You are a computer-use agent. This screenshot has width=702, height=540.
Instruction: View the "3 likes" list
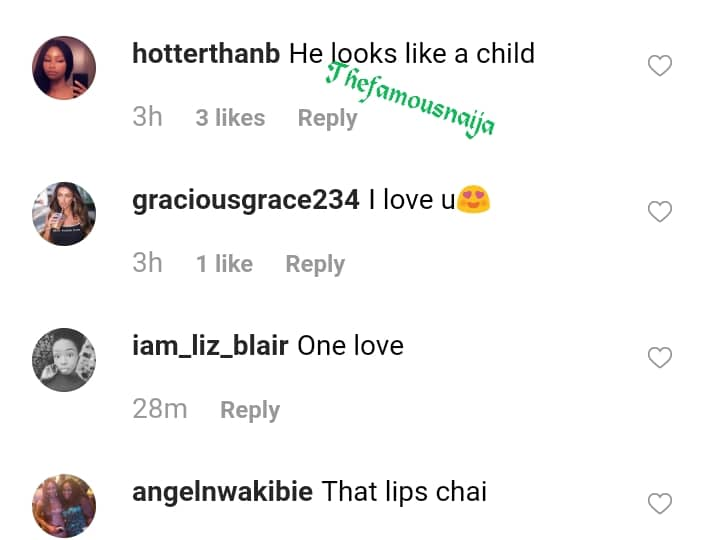click(x=230, y=118)
